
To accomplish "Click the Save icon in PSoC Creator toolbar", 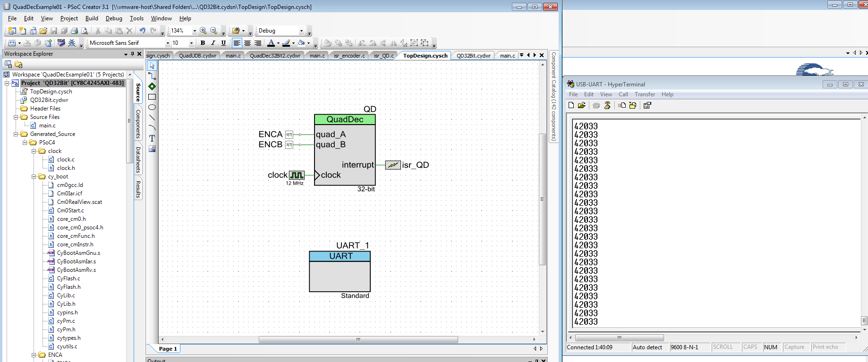I will (x=54, y=31).
